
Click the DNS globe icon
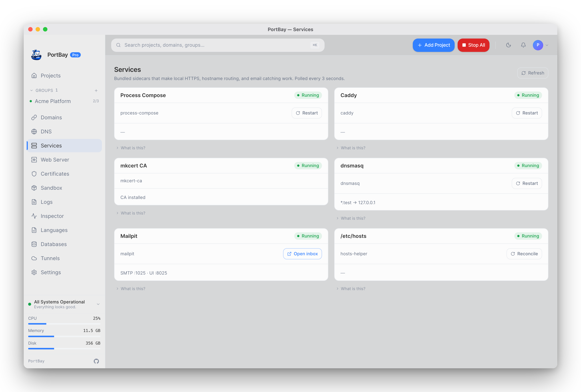[x=34, y=132]
